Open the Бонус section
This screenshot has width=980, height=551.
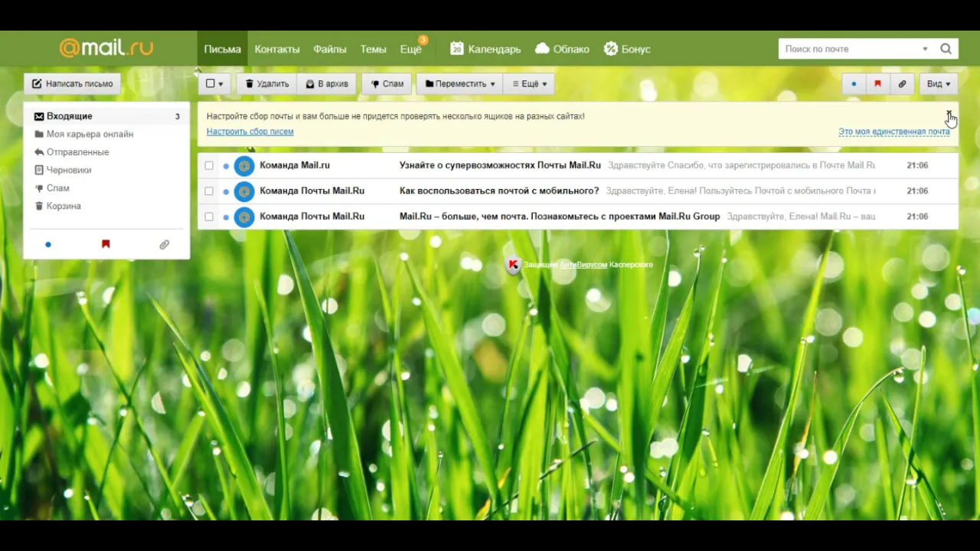(x=627, y=49)
